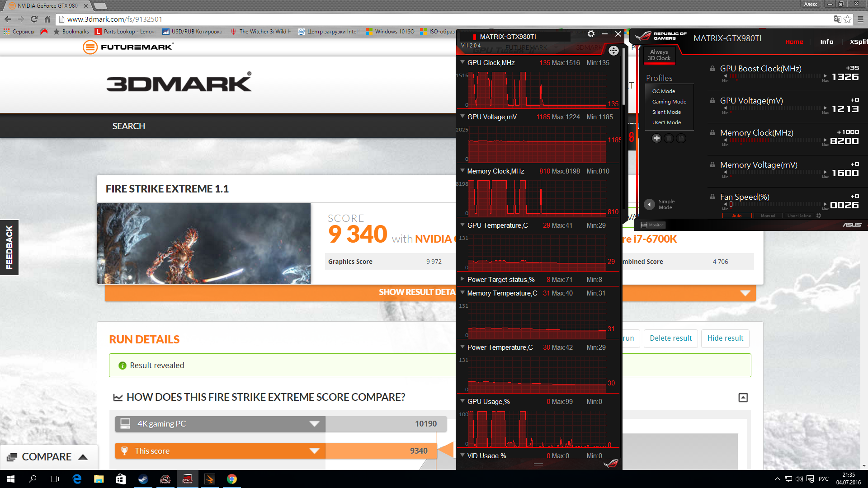The height and width of the screenshot is (488, 868).
Task: Collapse the GPU Usage,% graph
Action: pyautogui.click(x=462, y=401)
